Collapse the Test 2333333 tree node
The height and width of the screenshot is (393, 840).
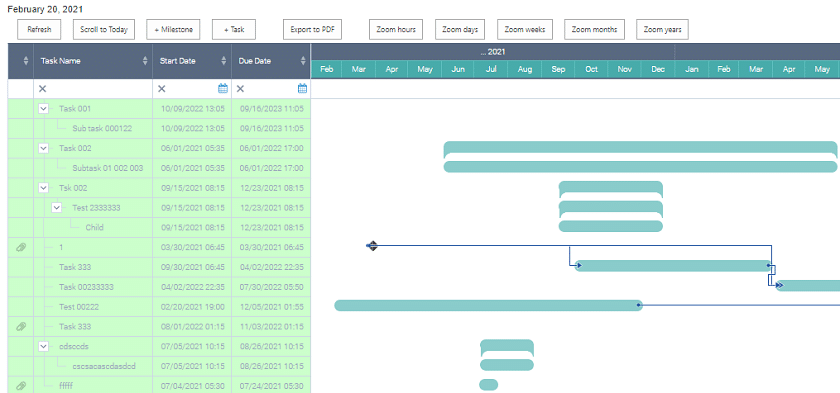coord(57,208)
